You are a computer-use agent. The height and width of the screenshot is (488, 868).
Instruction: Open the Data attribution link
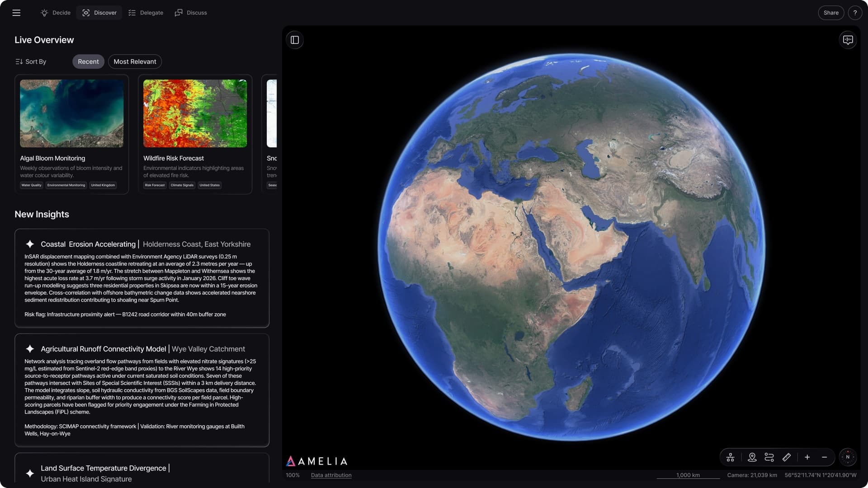[x=331, y=475]
